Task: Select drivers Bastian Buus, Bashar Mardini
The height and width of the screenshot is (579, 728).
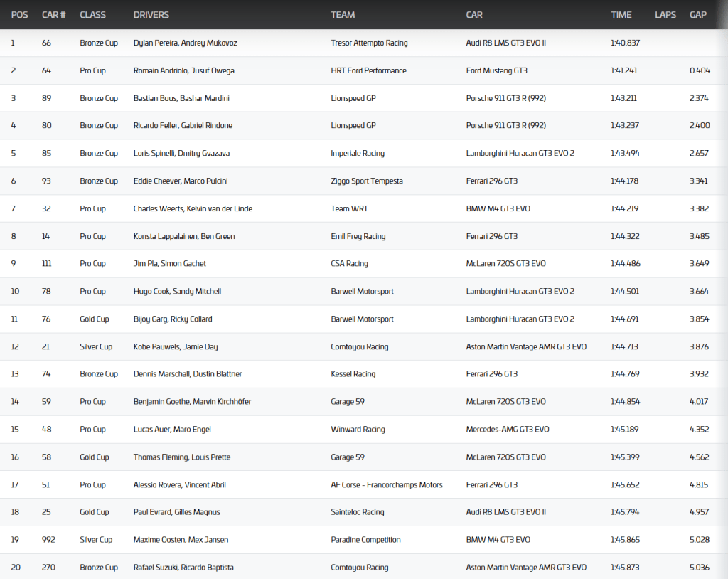Action: click(x=181, y=98)
